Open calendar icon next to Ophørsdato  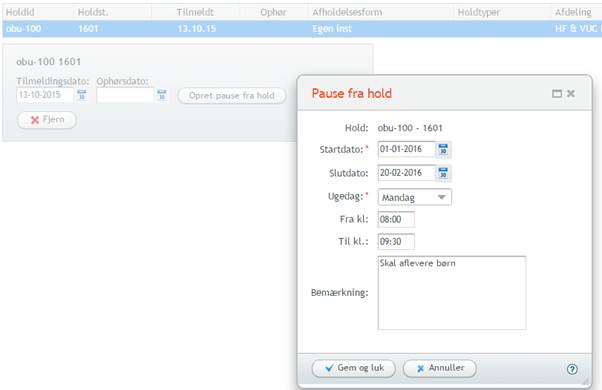pos(162,95)
